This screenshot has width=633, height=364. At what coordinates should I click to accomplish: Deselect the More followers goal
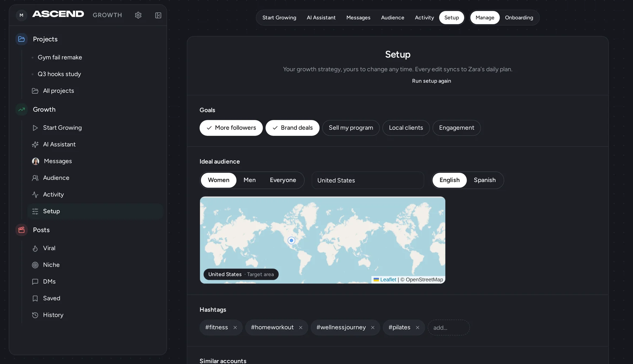click(x=231, y=128)
